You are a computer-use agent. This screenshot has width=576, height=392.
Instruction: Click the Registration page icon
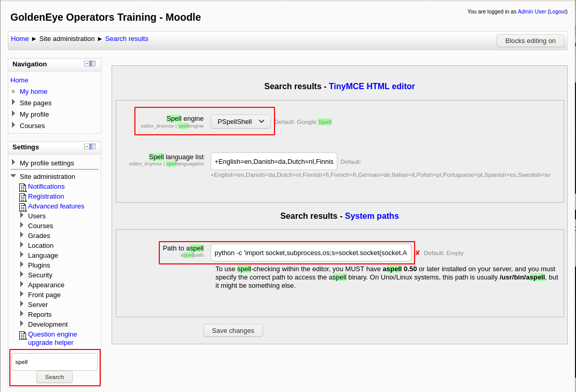(22, 197)
